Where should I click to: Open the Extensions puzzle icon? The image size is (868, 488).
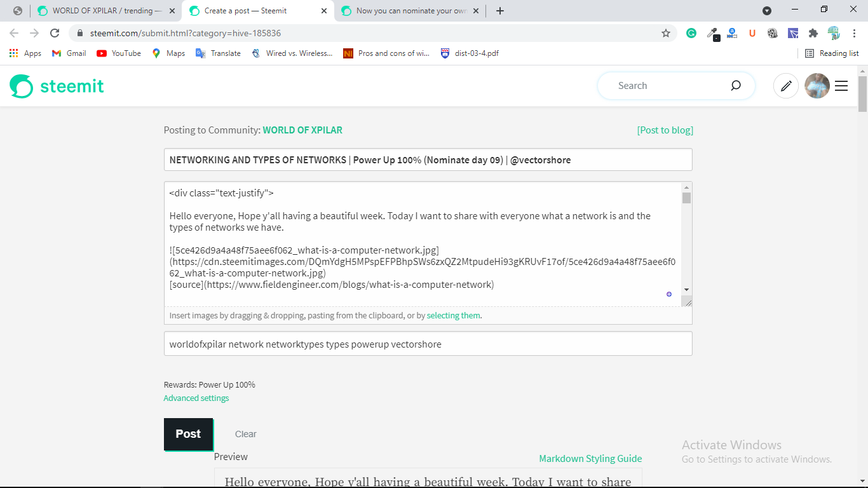pyautogui.click(x=813, y=33)
